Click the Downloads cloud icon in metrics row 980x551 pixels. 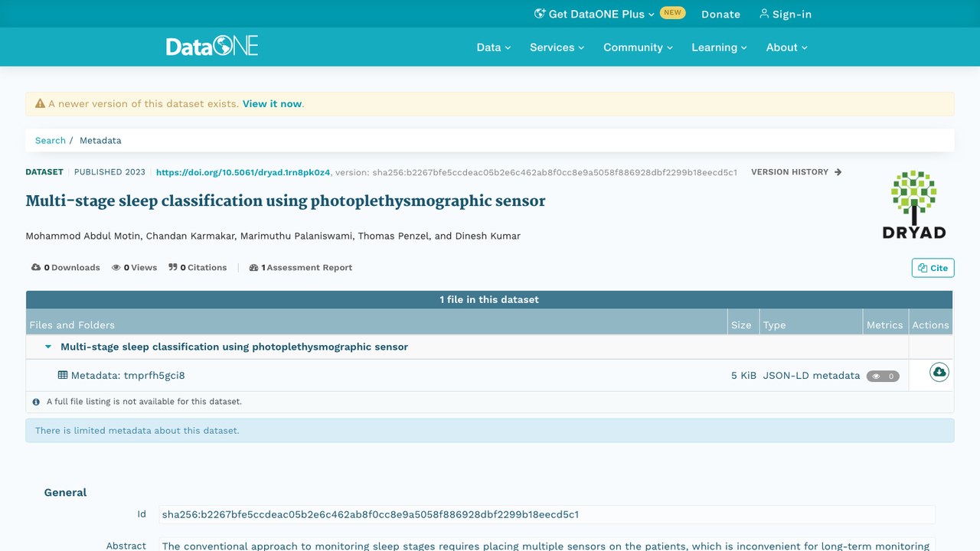tap(36, 267)
